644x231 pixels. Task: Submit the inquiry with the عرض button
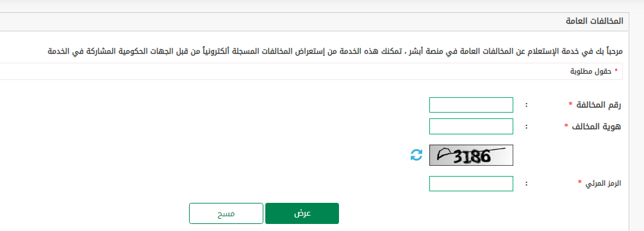point(302,213)
